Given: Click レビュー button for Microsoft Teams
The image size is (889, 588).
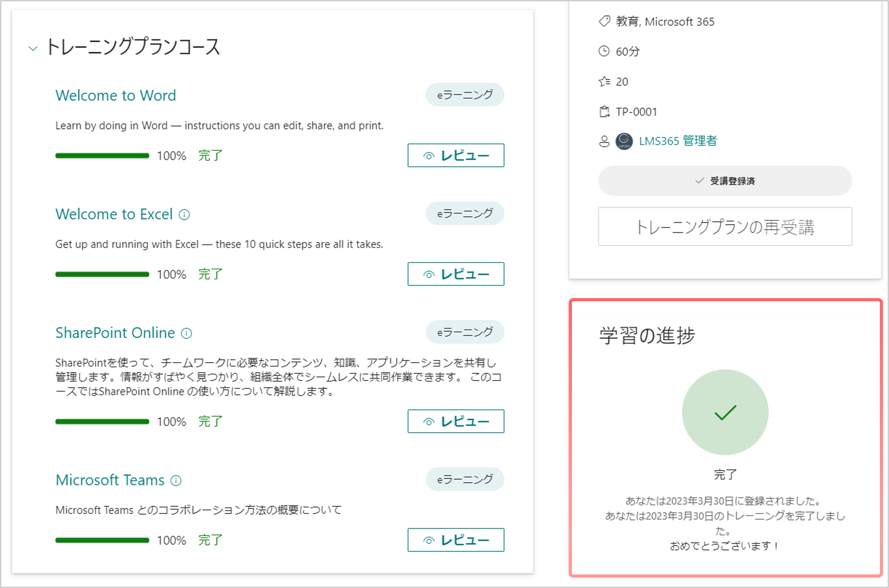Looking at the screenshot, I should 456,540.
